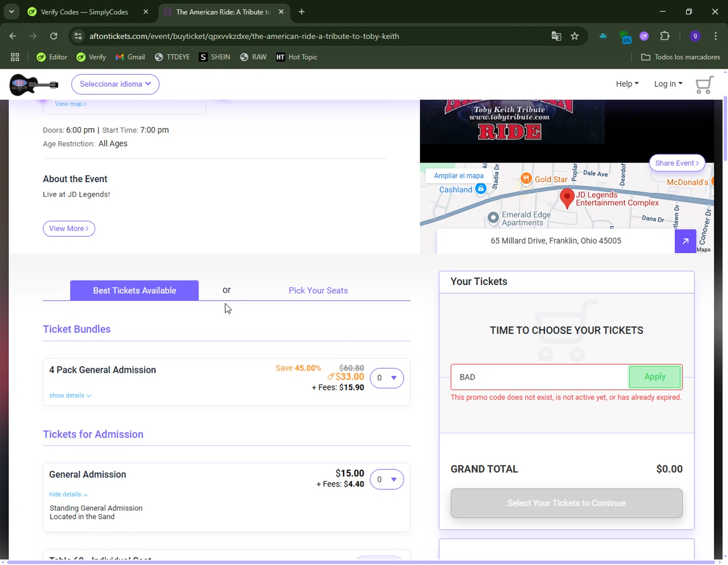This screenshot has width=728, height=565.
Task: Select The American Ride browser tab
Action: pos(223,12)
